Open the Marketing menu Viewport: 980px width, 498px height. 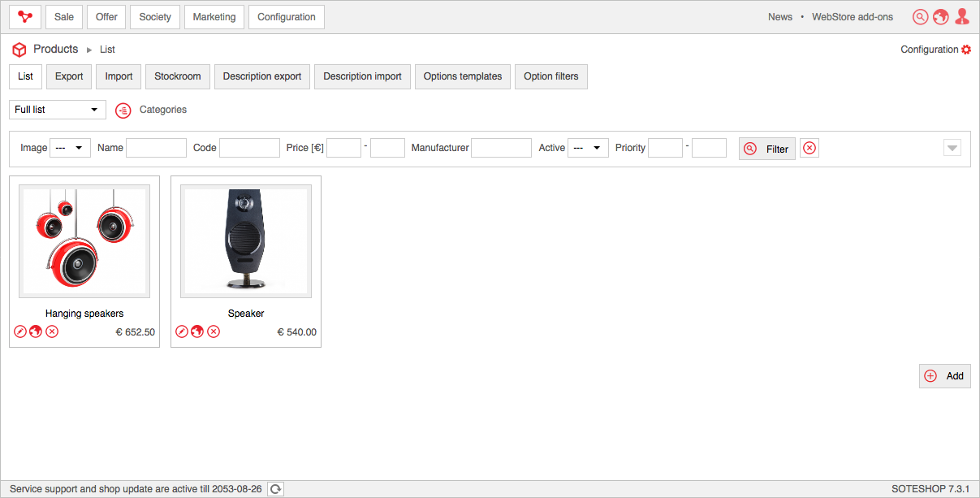tap(214, 17)
